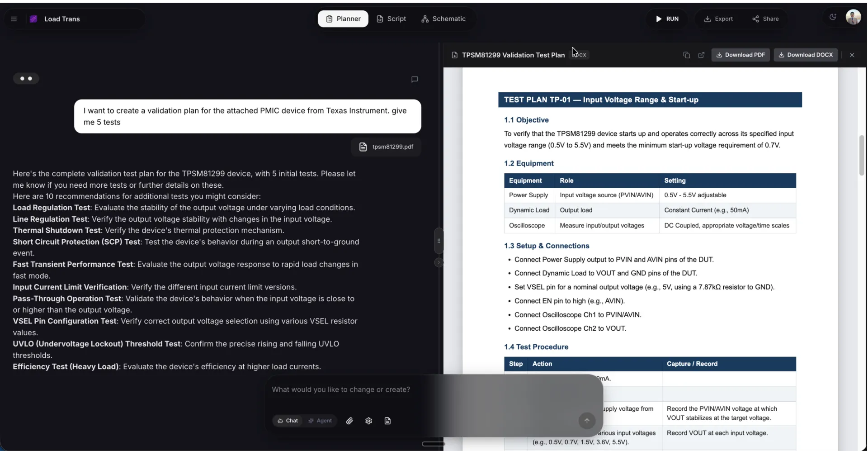The width and height of the screenshot is (868, 451).
Task: Open the tpsm81299.pdf attachment chip
Action: [386, 147]
